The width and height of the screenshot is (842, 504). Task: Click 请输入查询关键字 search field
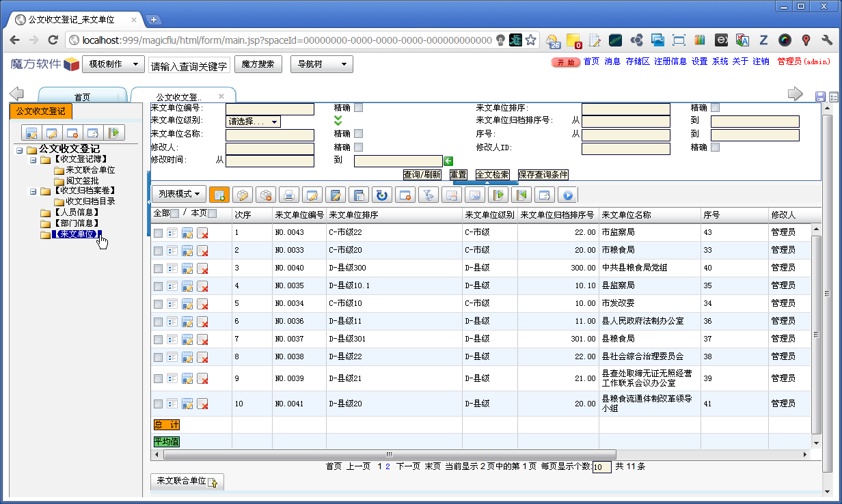click(x=189, y=66)
